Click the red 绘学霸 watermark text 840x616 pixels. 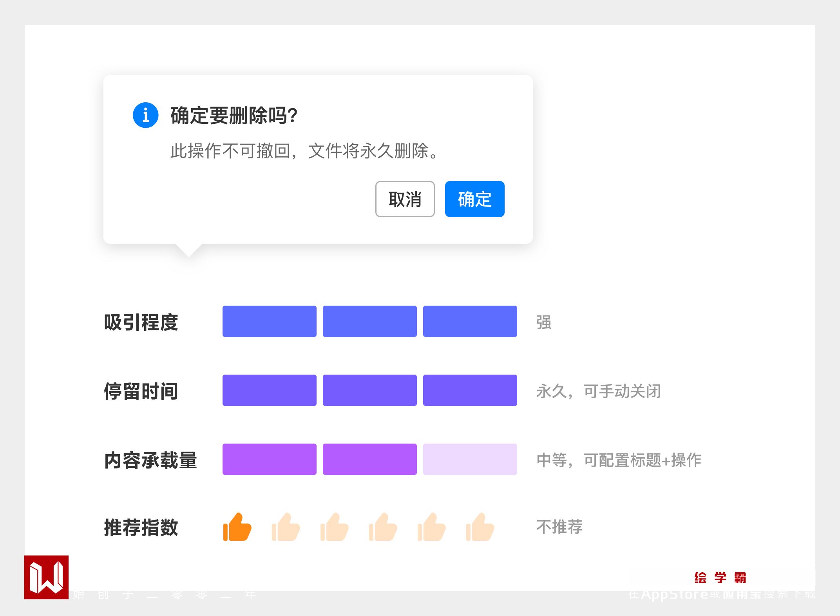tap(720, 578)
